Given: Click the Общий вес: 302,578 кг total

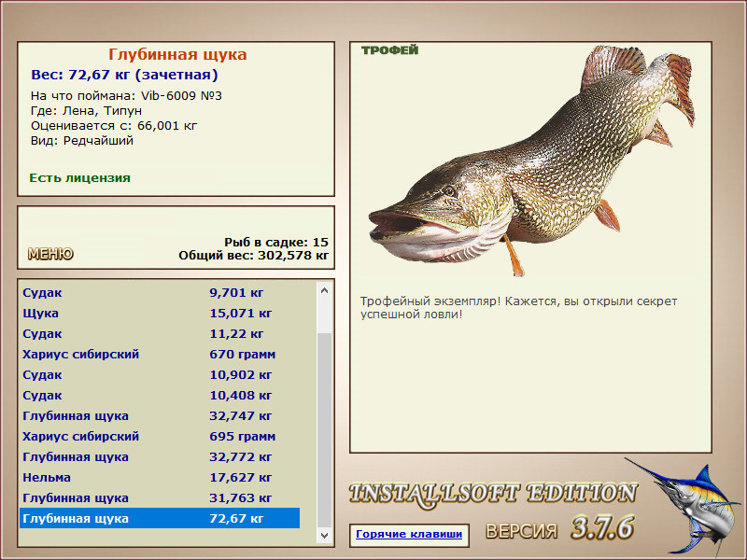Looking at the screenshot, I should tap(253, 256).
